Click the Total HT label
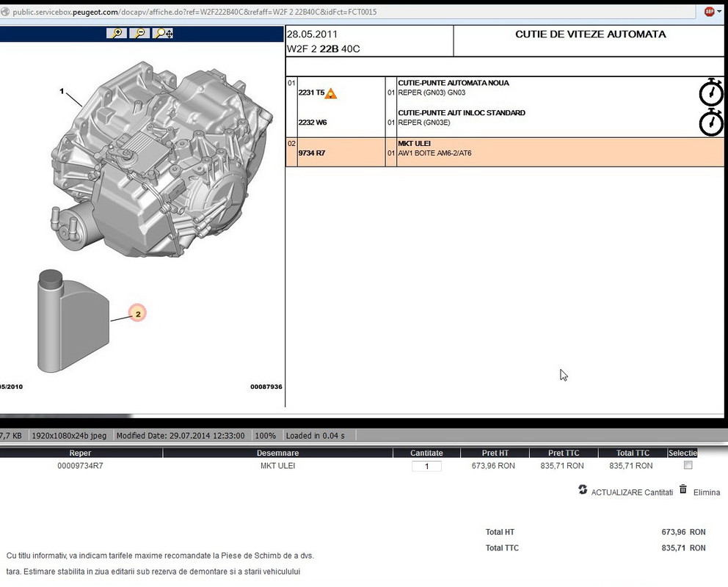 (500, 532)
